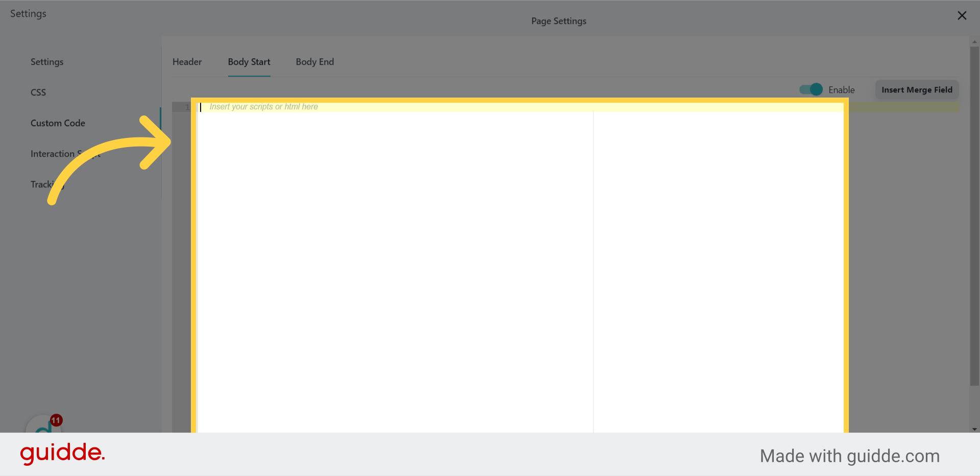Click the Page Settings dialog title
Screen dimensions: 980x476
[x=558, y=21]
